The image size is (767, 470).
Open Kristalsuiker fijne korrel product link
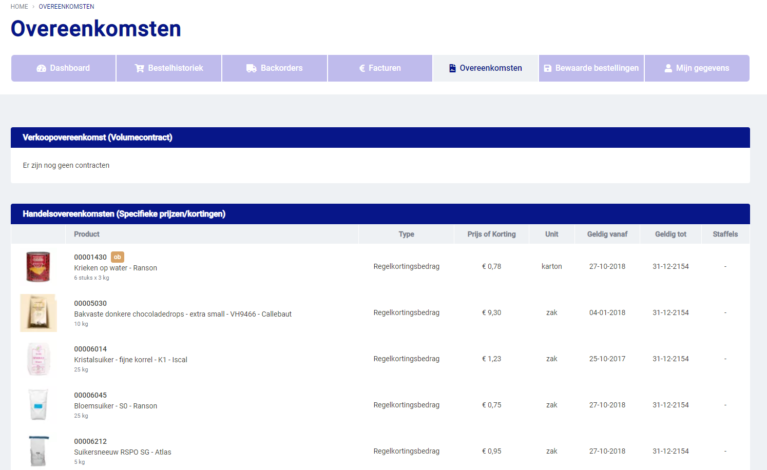(131, 359)
